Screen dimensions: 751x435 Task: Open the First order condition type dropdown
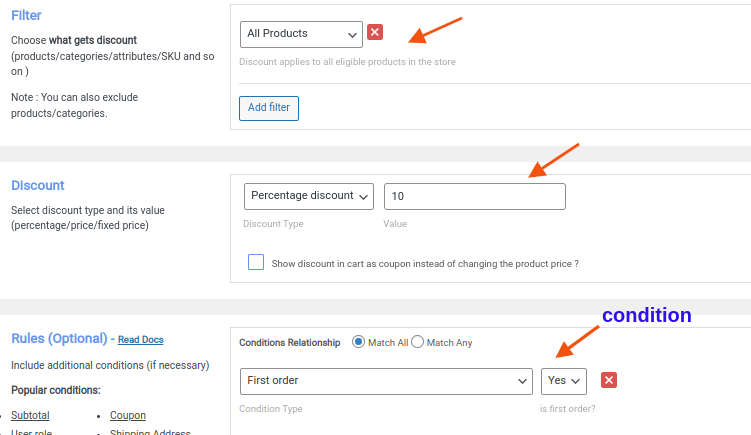pos(386,381)
